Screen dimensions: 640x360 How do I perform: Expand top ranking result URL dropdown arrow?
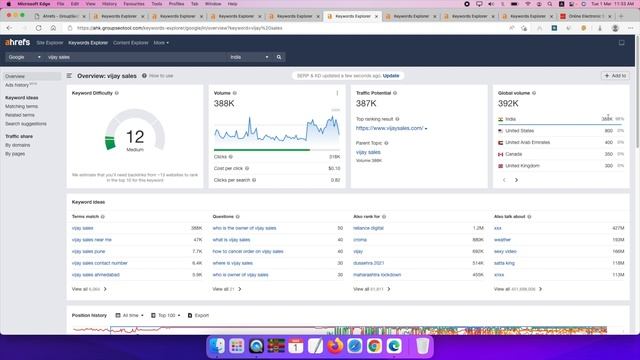pos(426,129)
